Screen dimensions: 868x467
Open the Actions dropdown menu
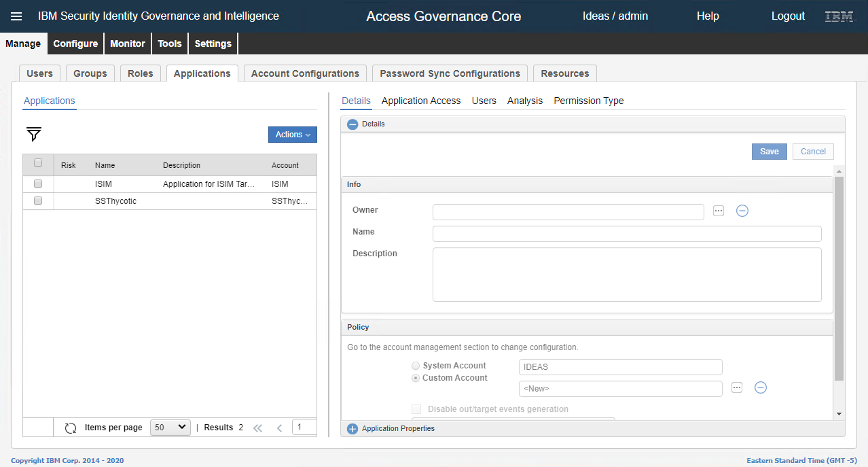[x=292, y=134]
